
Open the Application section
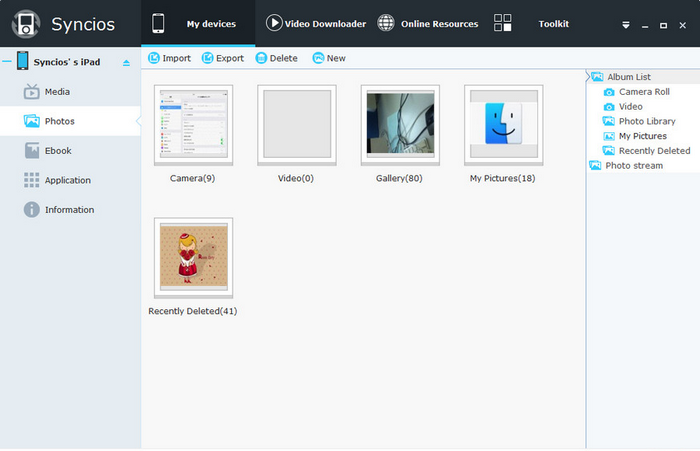(67, 180)
